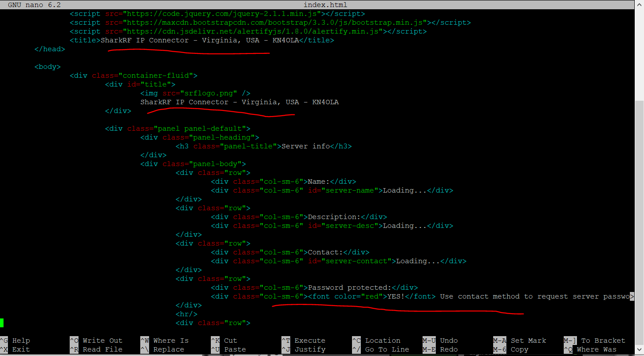Click the "server-contact" id value
The width and height of the screenshot is (644, 356).
coord(356,261)
